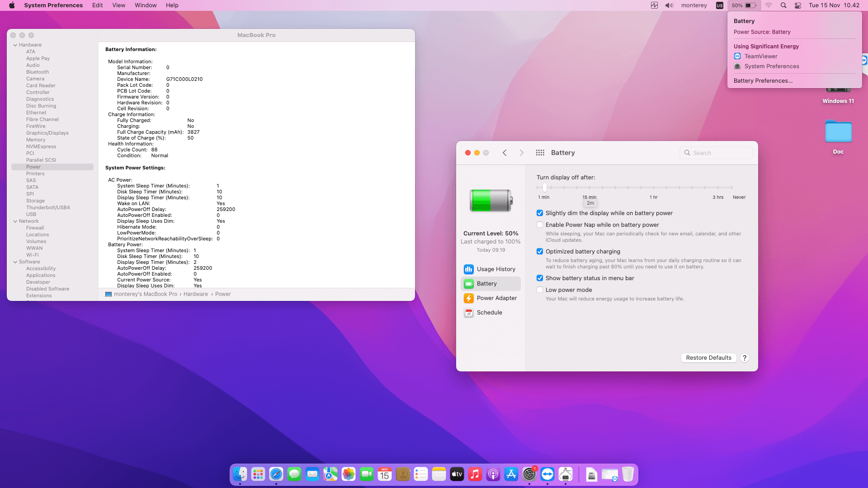Launch Maps from the Dock
This screenshot has width=868, height=488.
click(330, 474)
